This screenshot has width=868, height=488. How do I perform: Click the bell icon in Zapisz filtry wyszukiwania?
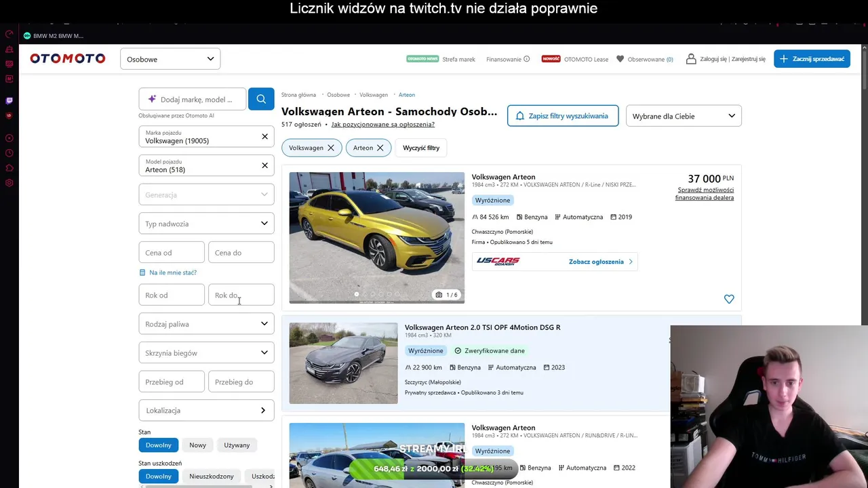click(x=520, y=116)
